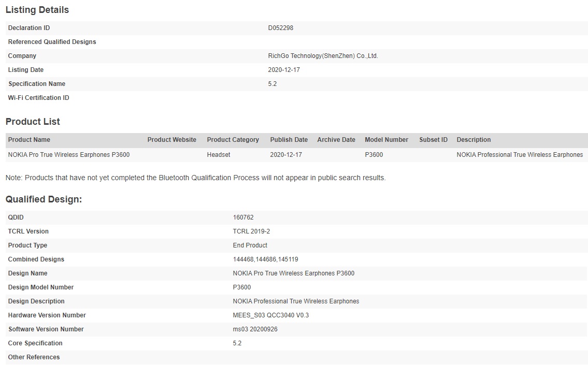Click the 'Software Version Number' label
The image size is (588, 365).
tap(46, 329)
